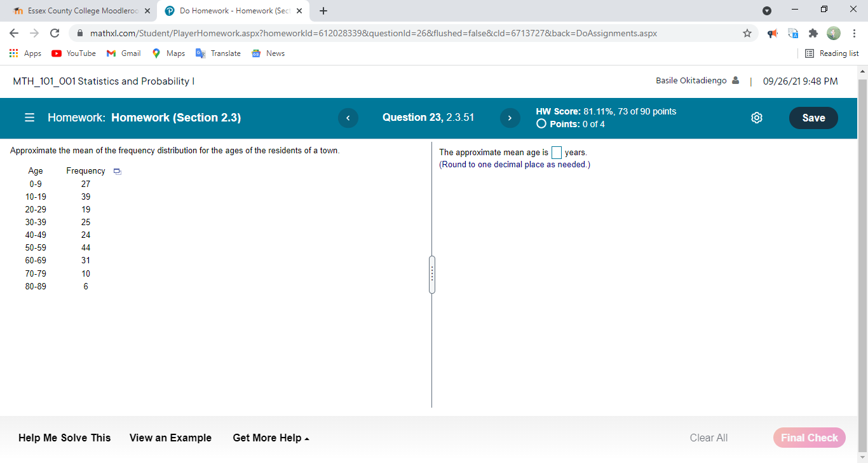Click the mean age answer box

(557, 153)
